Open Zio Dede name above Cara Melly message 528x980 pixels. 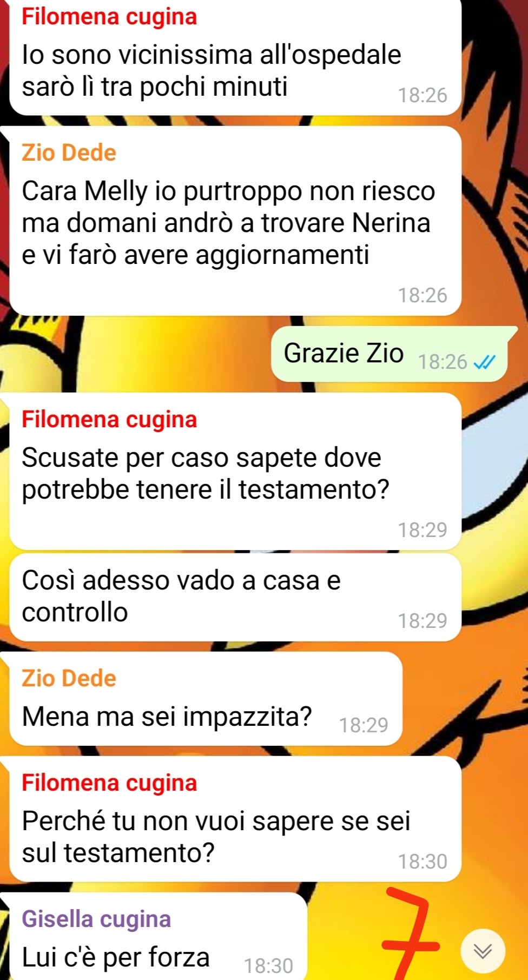(69, 153)
